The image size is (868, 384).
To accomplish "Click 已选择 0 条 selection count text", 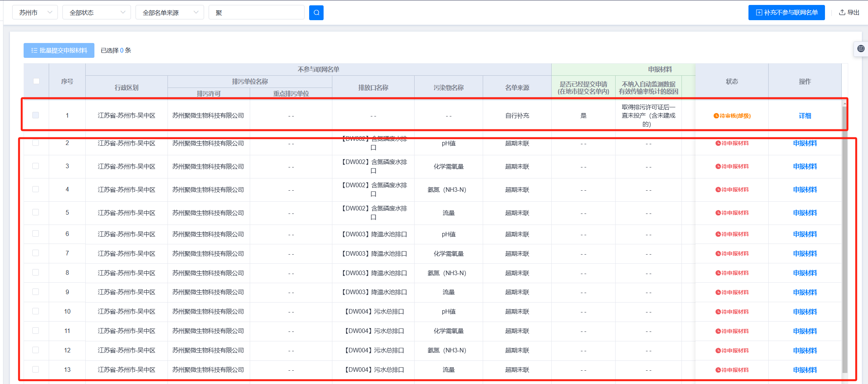I will click(x=116, y=50).
